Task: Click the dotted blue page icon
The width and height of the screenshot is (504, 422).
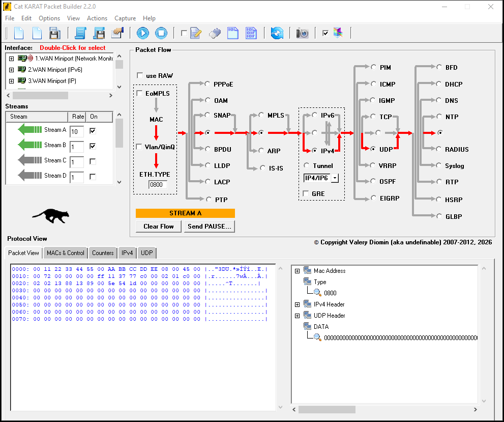Action: (x=233, y=33)
